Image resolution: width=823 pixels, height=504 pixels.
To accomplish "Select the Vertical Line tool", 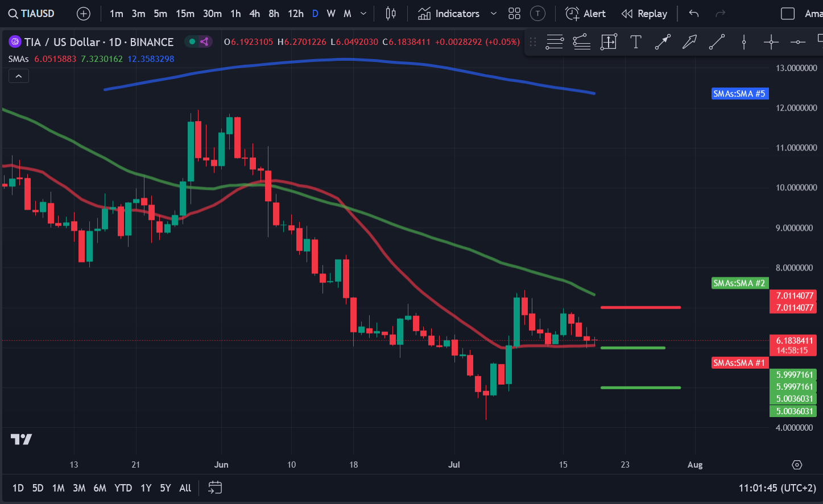I will [x=744, y=41].
